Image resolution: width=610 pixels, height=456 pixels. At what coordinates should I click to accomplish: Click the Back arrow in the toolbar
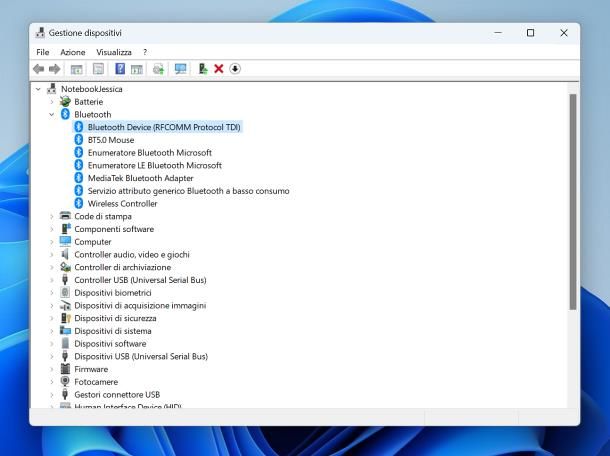[x=39, y=69]
